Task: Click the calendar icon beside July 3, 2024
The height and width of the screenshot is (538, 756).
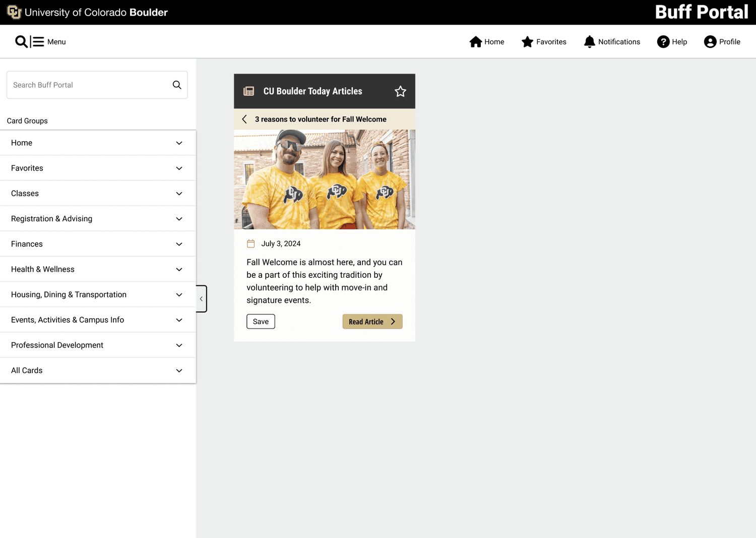Action: 250,244
